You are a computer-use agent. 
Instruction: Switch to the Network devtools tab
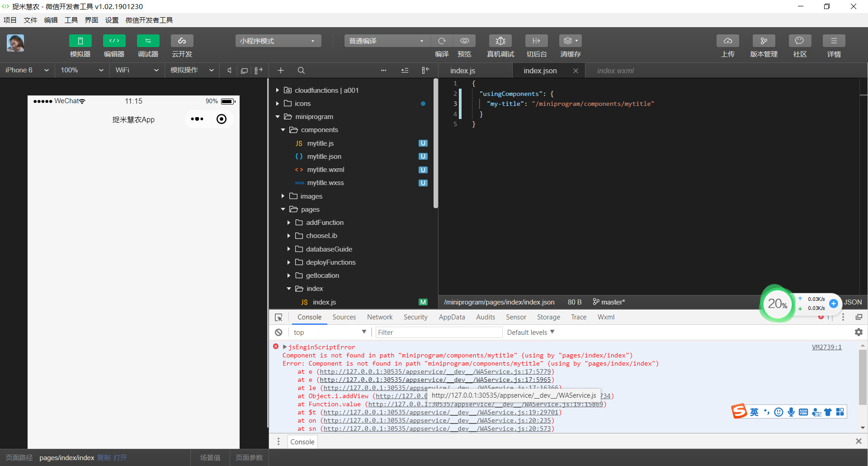click(380, 317)
